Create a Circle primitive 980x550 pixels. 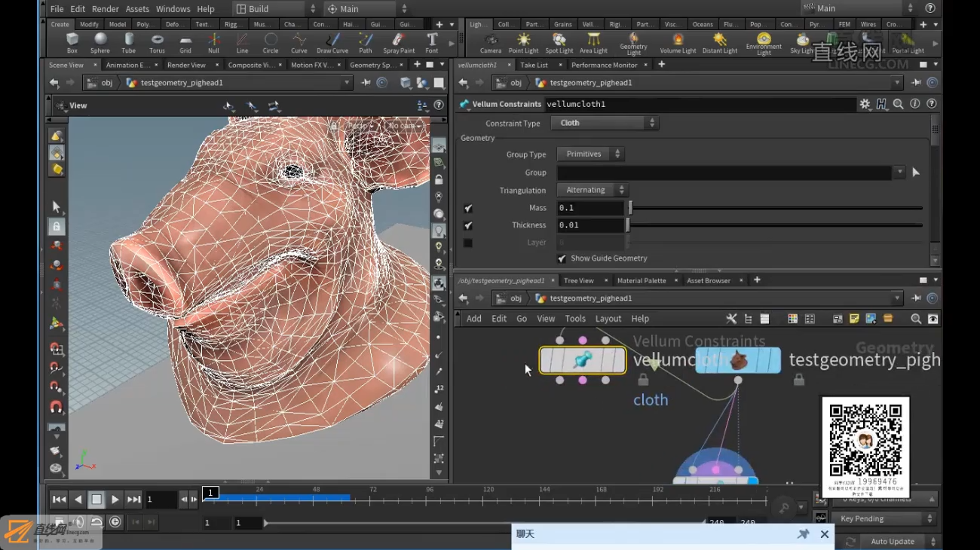(x=271, y=43)
